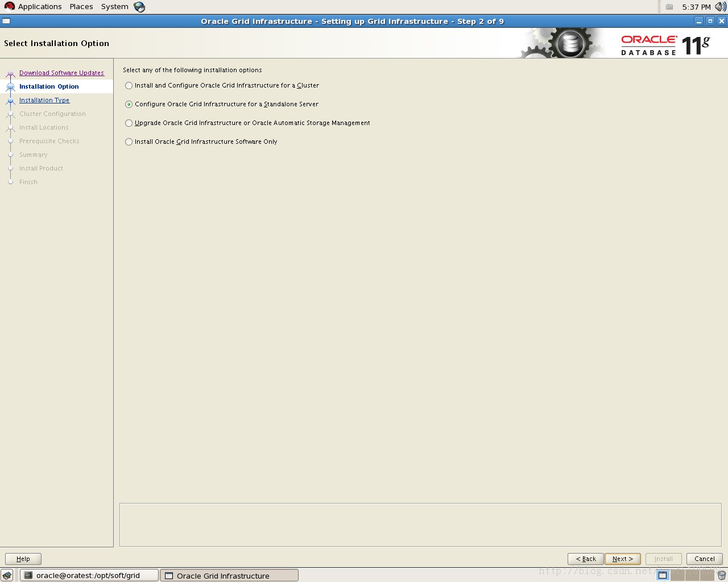The height and width of the screenshot is (582, 728).
Task: Click the 5:37 PM clock
Action: pos(696,7)
